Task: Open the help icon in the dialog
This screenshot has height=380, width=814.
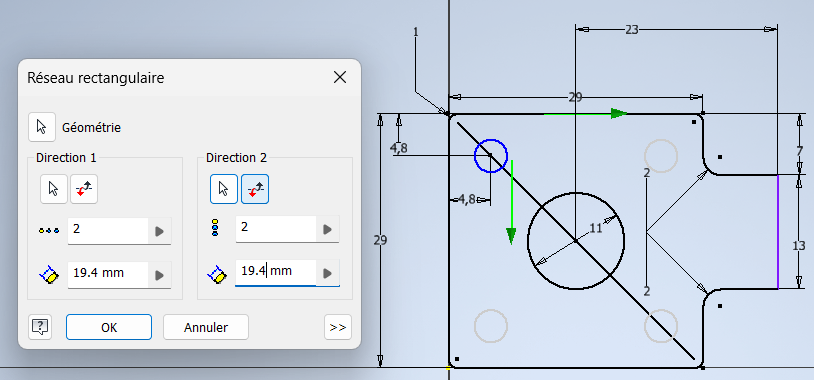Action: [40, 328]
